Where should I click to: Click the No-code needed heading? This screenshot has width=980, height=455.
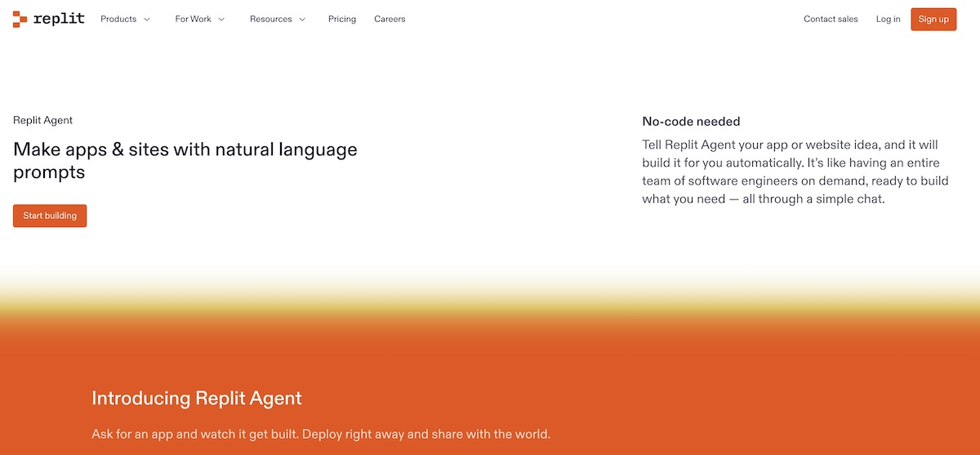pos(691,122)
